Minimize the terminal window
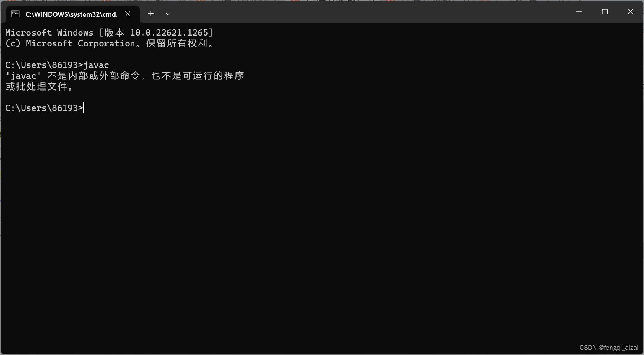 tap(579, 12)
